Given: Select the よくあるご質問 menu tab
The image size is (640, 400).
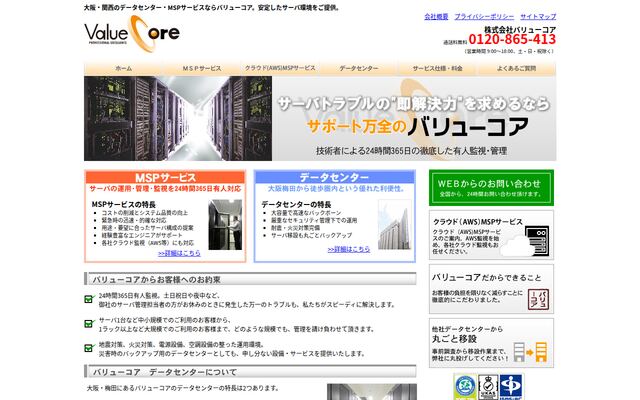Looking at the screenshot, I should 516,68.
